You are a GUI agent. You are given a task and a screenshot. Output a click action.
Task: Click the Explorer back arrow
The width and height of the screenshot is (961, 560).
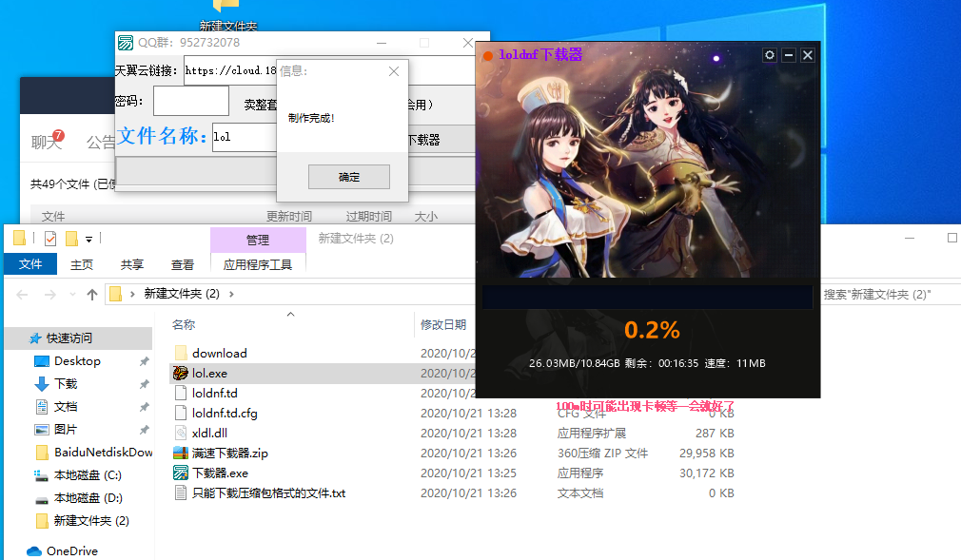click(22, 295)
